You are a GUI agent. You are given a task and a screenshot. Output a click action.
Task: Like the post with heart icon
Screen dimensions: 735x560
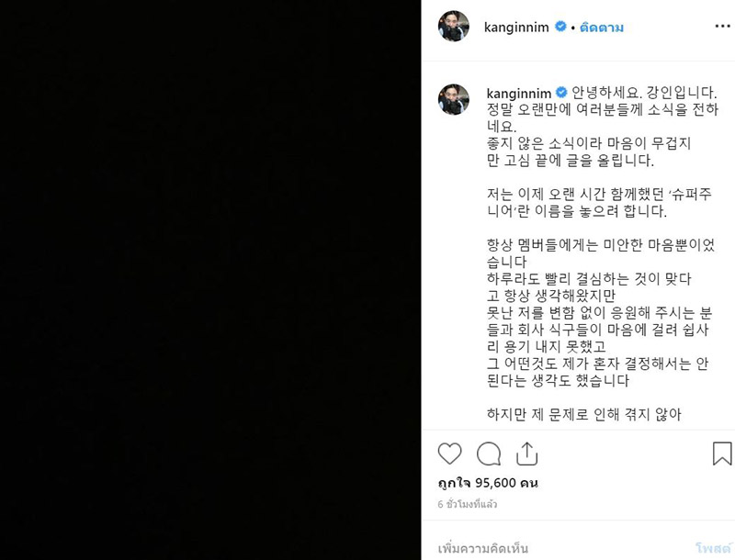449,454
